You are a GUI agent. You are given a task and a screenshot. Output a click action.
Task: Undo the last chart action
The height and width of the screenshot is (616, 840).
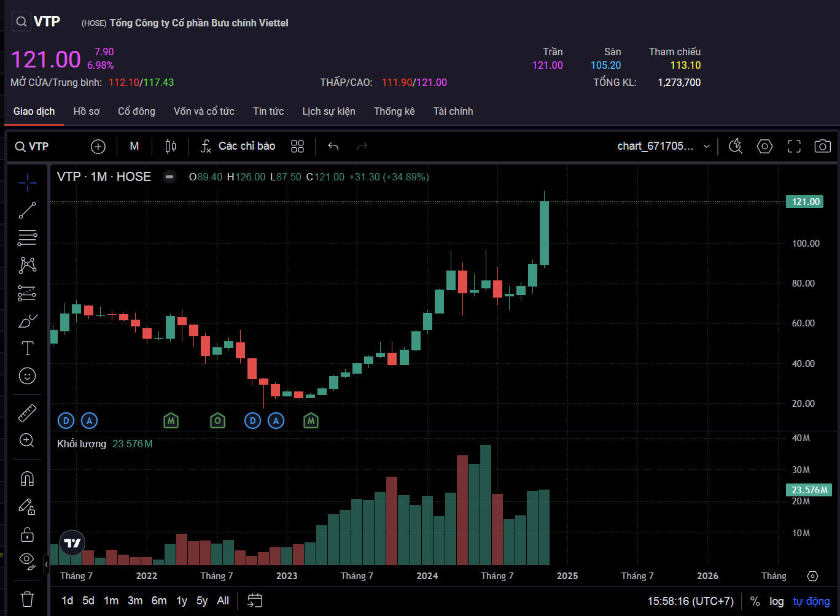[x=333, y=147]
